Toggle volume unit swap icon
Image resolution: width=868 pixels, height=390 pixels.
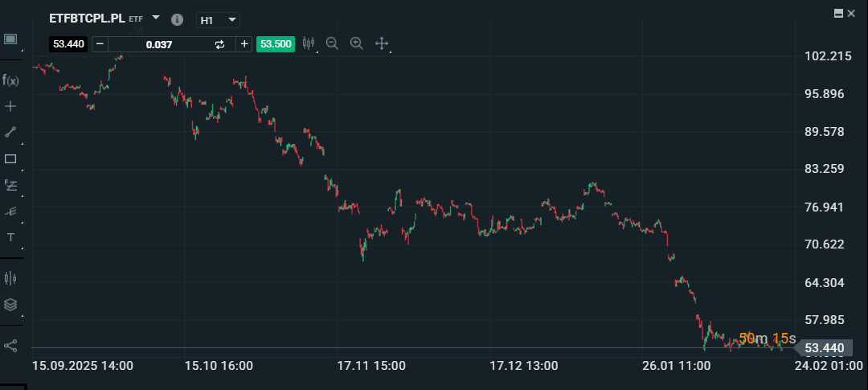pyautogui.click(x=219, y=44)
